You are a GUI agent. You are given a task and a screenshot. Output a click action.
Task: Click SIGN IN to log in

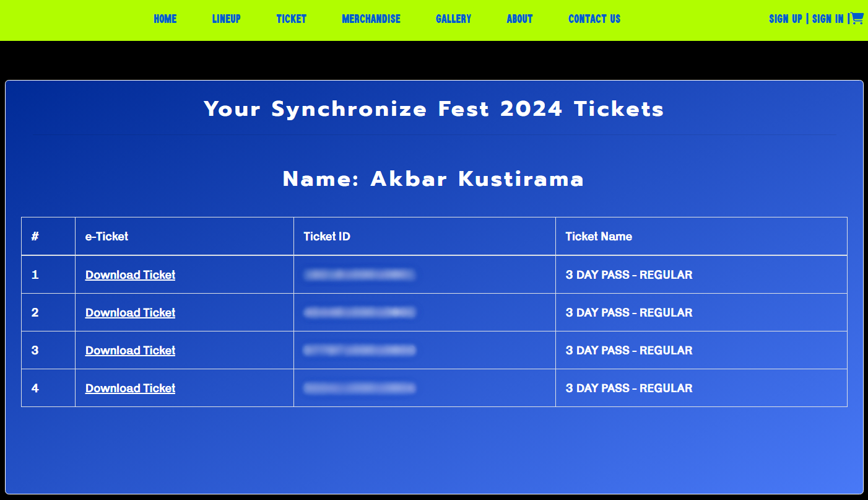pyautogui.click(x=828, y=19)
